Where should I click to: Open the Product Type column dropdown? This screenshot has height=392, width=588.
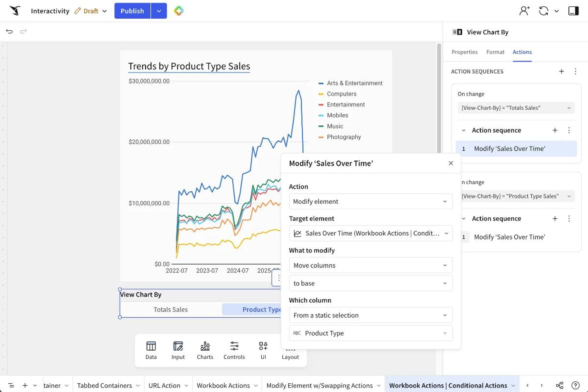tap(370, 333)
